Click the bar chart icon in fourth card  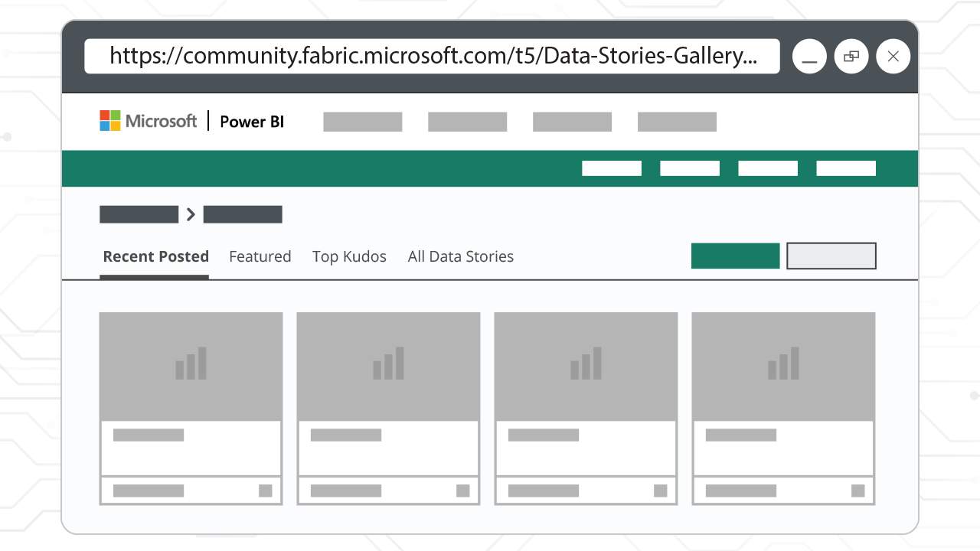pyautogui.click(x=783, y=364)
